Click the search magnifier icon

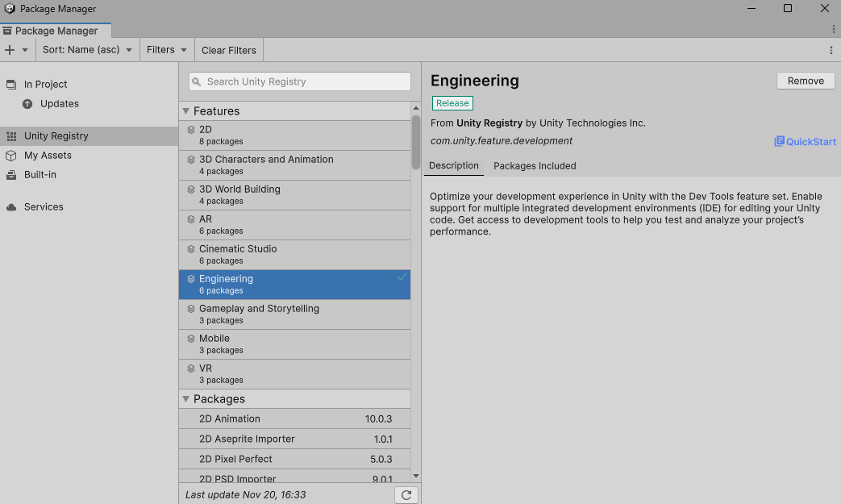[x=197, y=82]
